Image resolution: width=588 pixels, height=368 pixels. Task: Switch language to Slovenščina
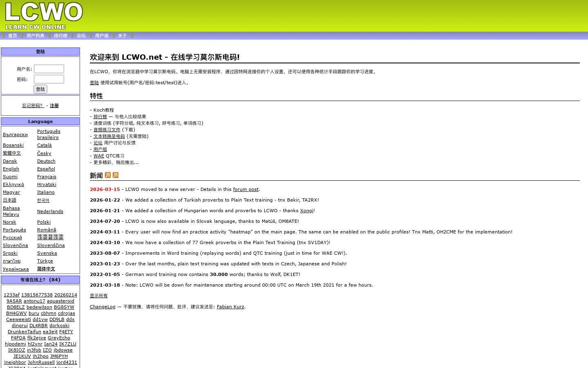pos(51,245)
